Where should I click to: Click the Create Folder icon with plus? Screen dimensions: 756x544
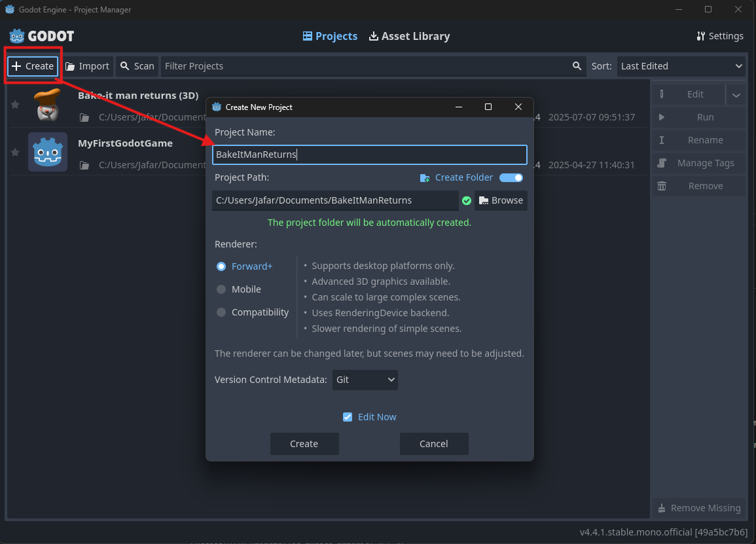click(x=425, y=178)
